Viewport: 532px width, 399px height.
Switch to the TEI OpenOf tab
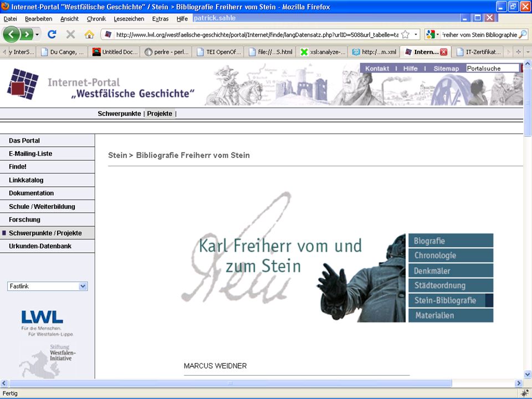[218, 52]
